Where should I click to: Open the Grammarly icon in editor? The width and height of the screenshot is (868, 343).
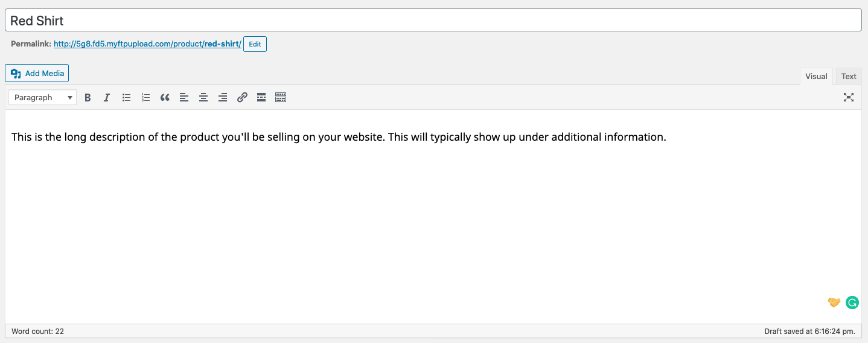coord(852,303)
